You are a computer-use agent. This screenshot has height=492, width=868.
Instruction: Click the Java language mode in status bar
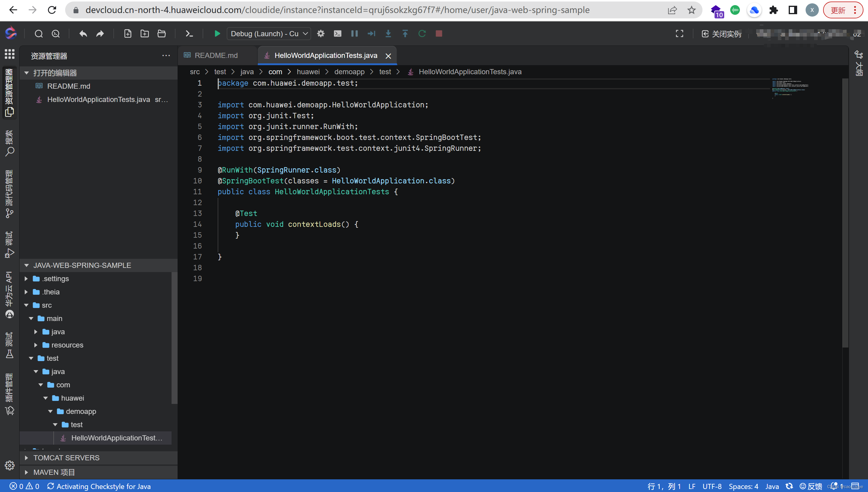click(x=772, y=486)
